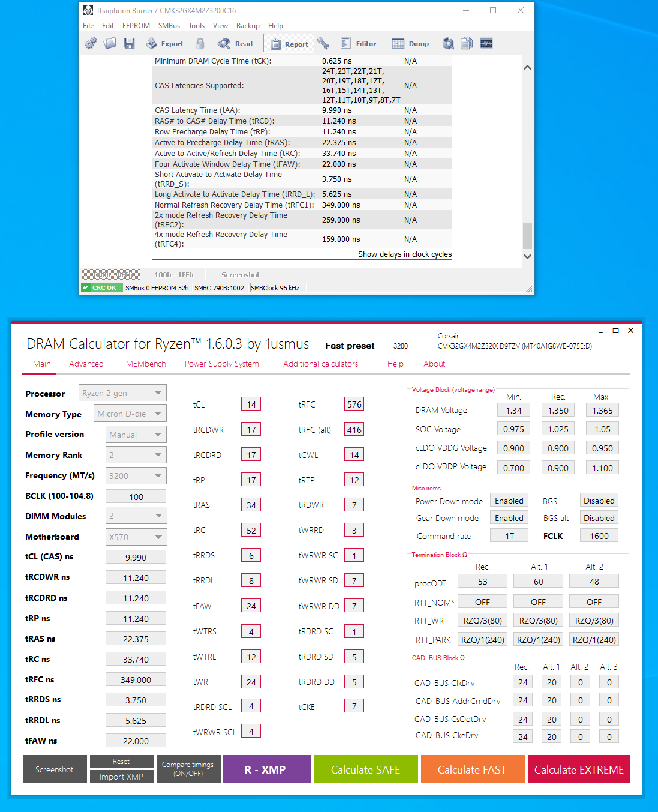Click the tCL (CAS) ns input field

(136, 557)
